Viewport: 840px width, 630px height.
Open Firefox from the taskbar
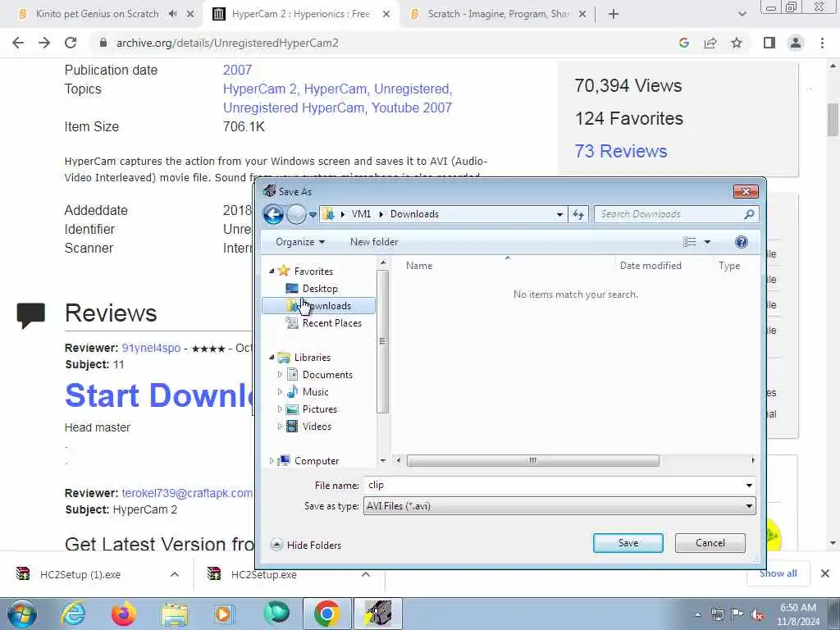(x=124, y=614)
